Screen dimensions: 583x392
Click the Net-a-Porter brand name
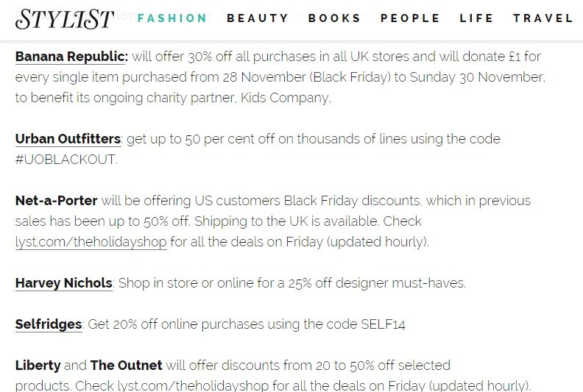[56, 201]
